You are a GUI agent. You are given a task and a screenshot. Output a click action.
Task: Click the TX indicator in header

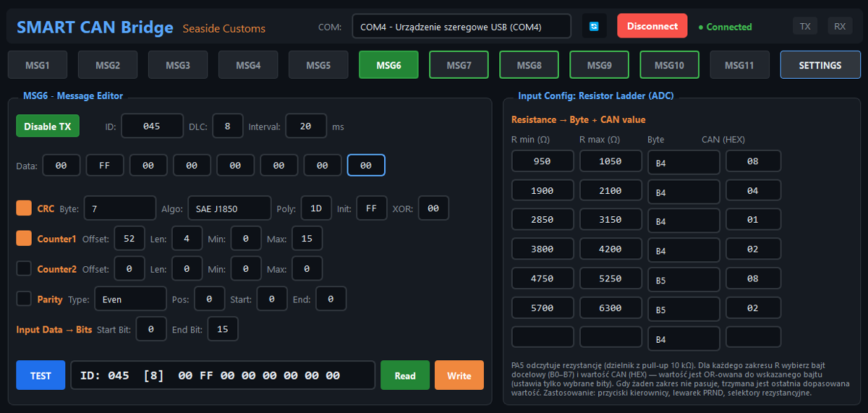point(805,26)
